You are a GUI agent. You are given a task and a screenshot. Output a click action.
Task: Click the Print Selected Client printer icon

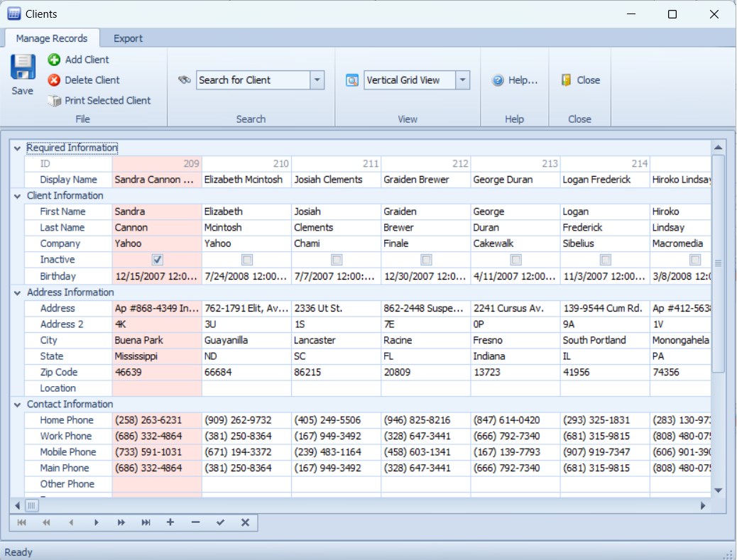54,101
